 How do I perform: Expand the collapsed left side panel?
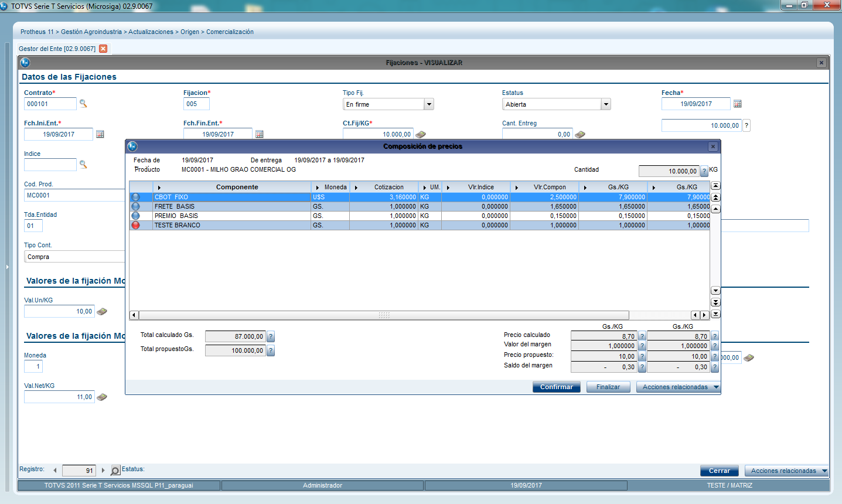point(8,267)
